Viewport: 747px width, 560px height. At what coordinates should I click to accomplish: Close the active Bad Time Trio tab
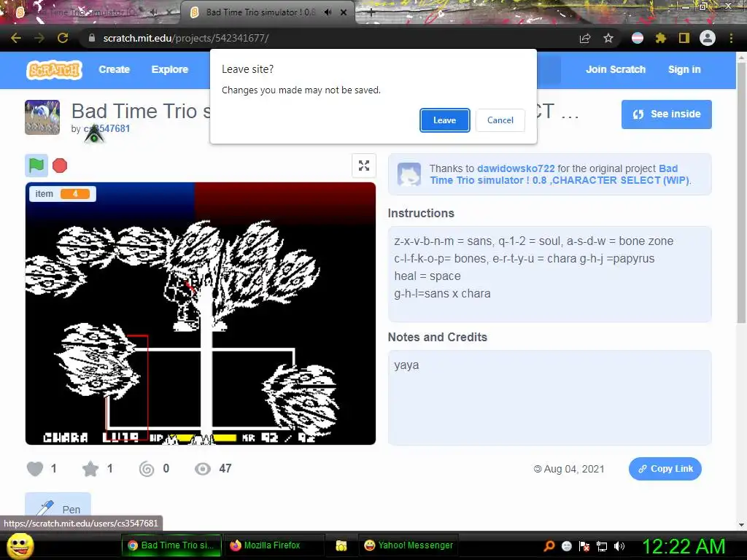344,12
